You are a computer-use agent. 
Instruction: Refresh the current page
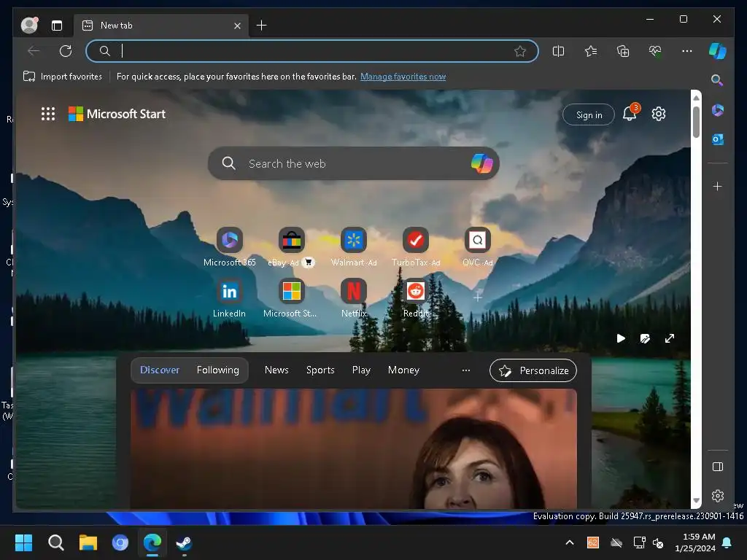pos(65,51)
